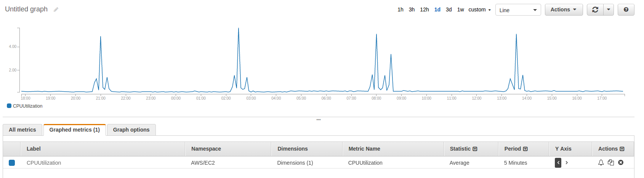Screen dimensions: 644x178
Task: Select the 1h time range
Action: [400, 10]
